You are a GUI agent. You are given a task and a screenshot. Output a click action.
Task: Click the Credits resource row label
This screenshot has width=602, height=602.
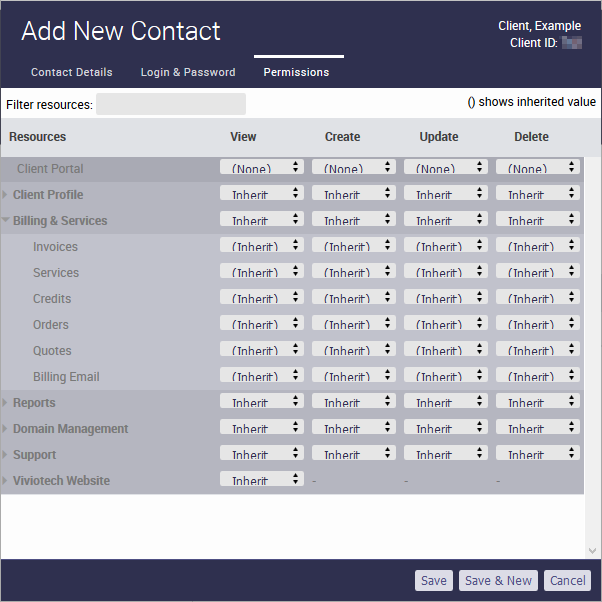click(x=52, y=299)
